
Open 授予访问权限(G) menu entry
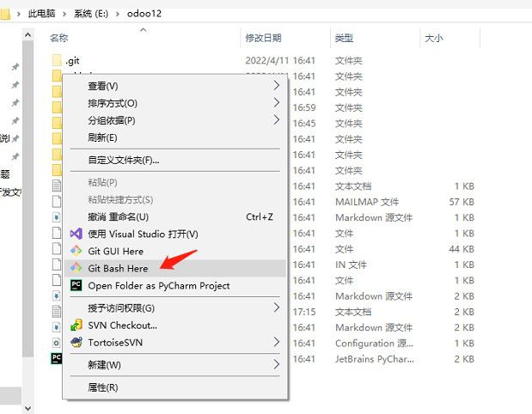(121, 307)
